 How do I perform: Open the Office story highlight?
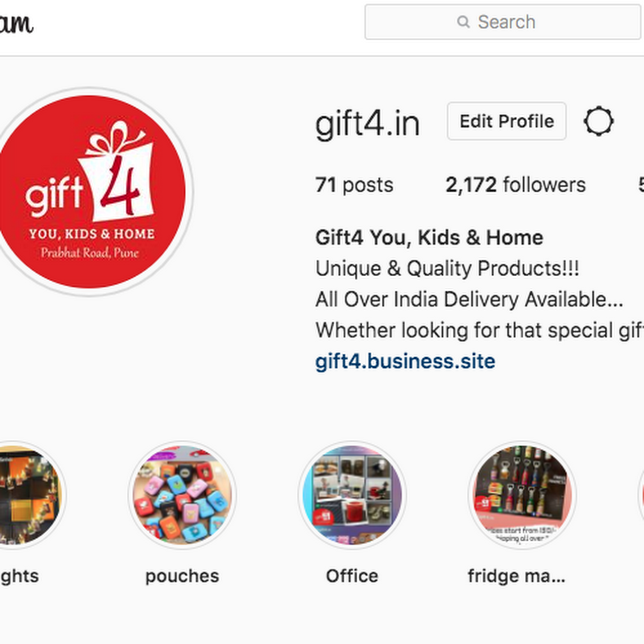(x=352, y=496)
